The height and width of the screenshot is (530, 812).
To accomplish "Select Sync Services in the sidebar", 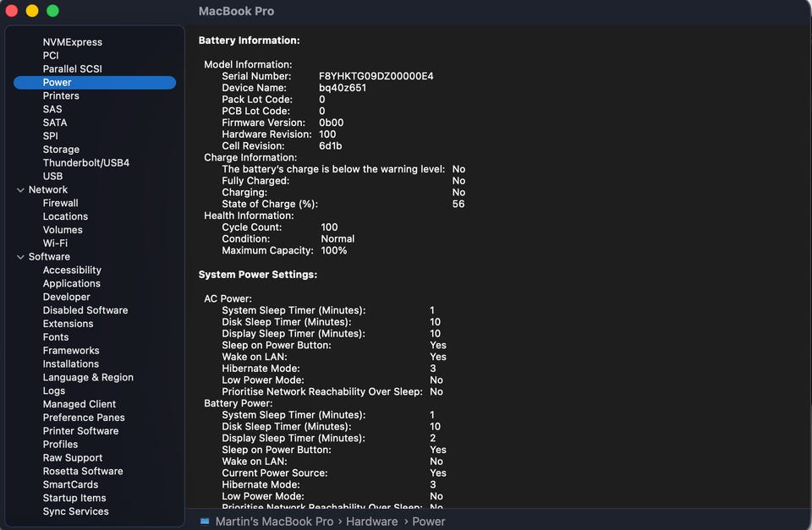I will pos(75,512).
